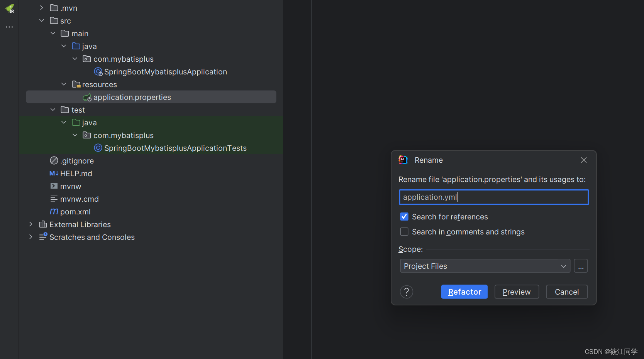Select pom.xml file name
The width and height of the screenshot is (644, 359).
(x=75, y=212)
